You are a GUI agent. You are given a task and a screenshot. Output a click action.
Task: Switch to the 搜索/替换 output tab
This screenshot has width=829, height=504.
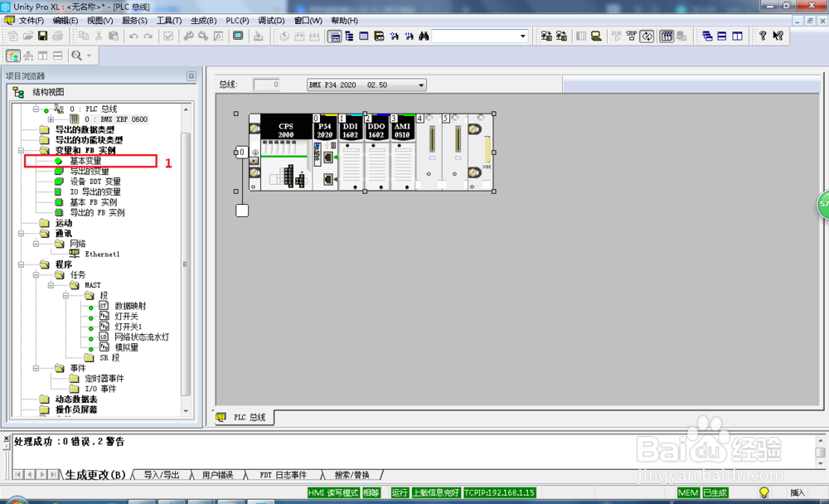point(351,475)
